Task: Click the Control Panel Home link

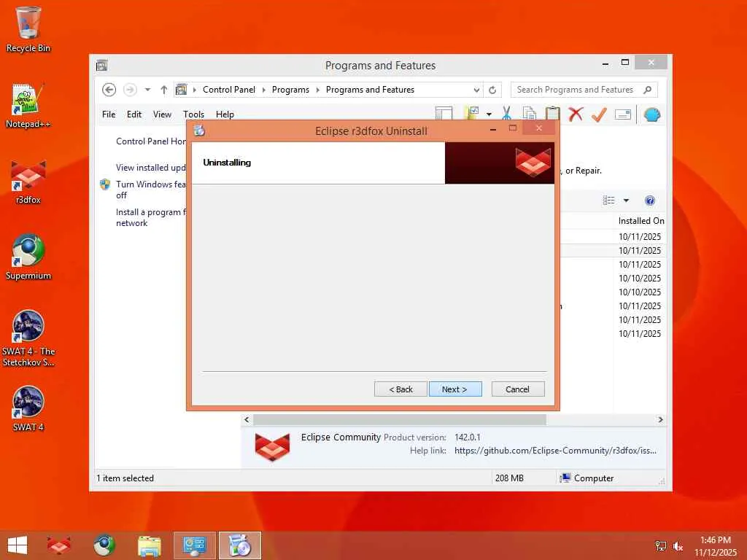Action: coord(151,141)
